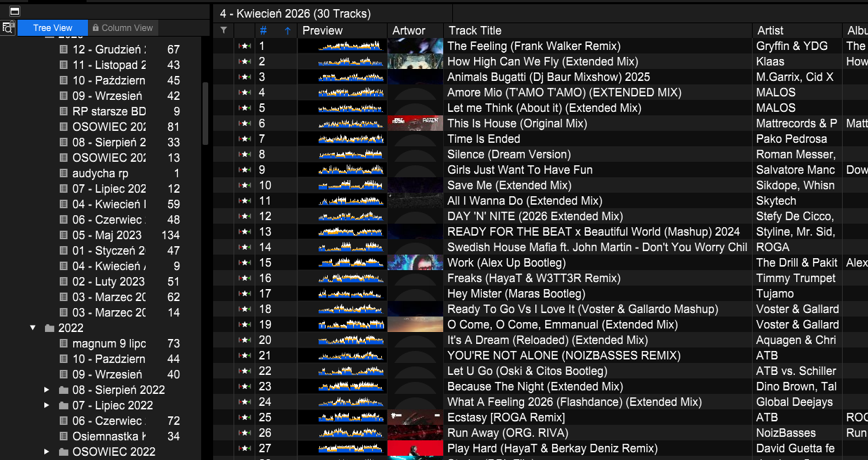
Task: Select '05 - Maj 2023' playlist
Action: point(107,235)
